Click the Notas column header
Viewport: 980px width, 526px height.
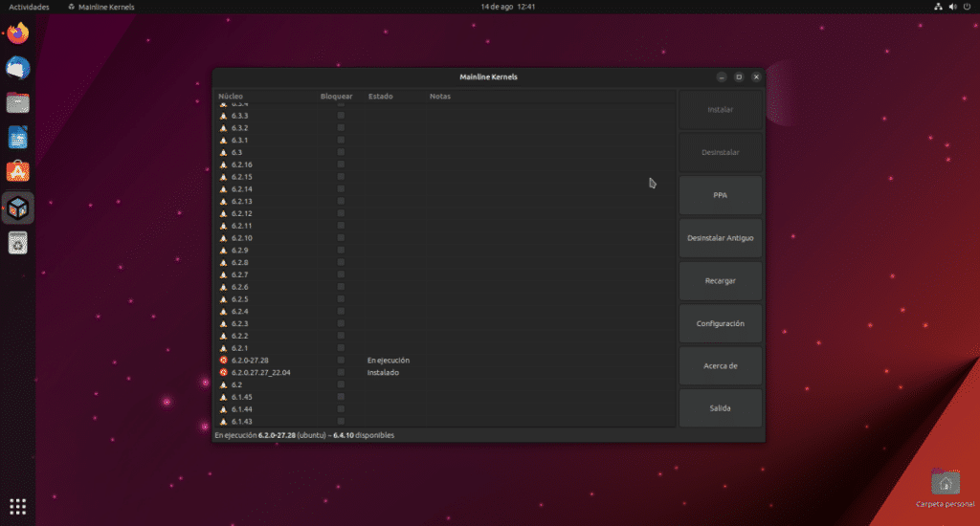point(440,97)
